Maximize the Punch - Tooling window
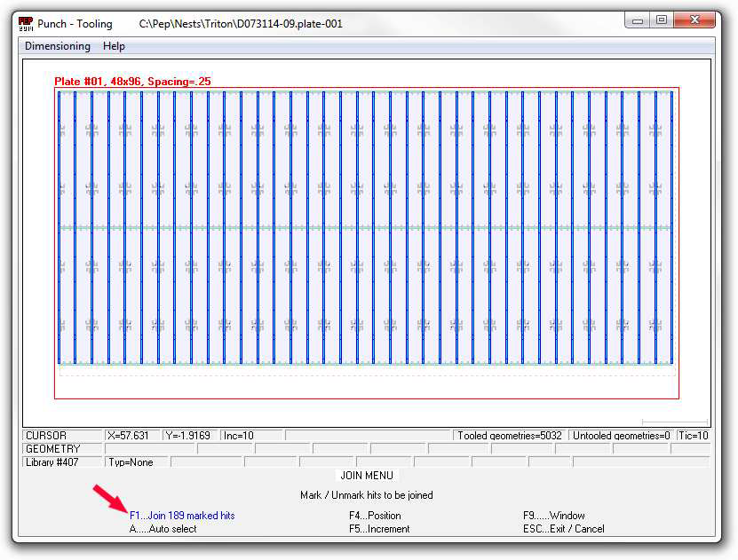The image size is (738, 560). 662,20
